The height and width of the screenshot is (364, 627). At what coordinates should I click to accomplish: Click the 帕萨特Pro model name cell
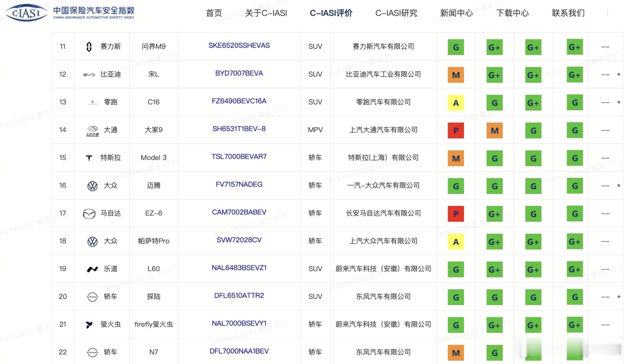(153, 241)
